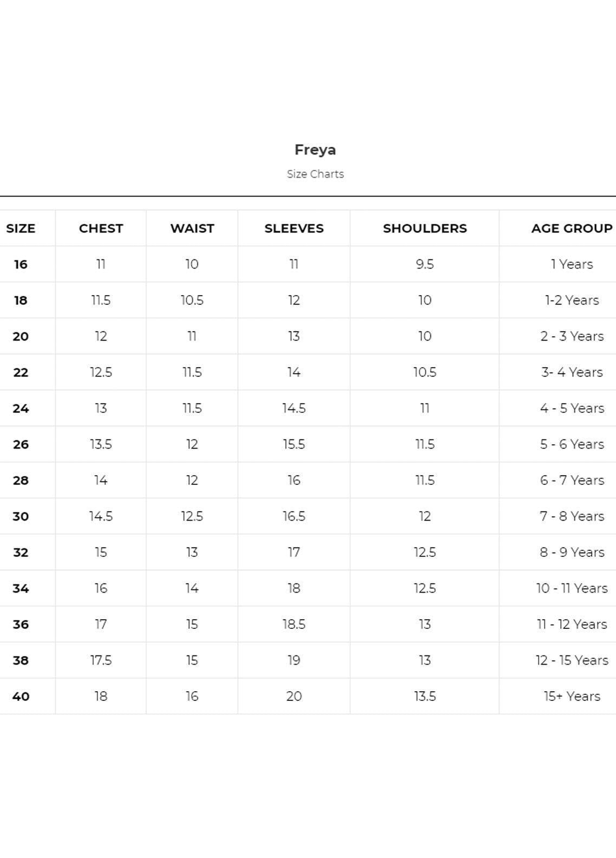Select the CHEST column header

[x=101, y=229]
